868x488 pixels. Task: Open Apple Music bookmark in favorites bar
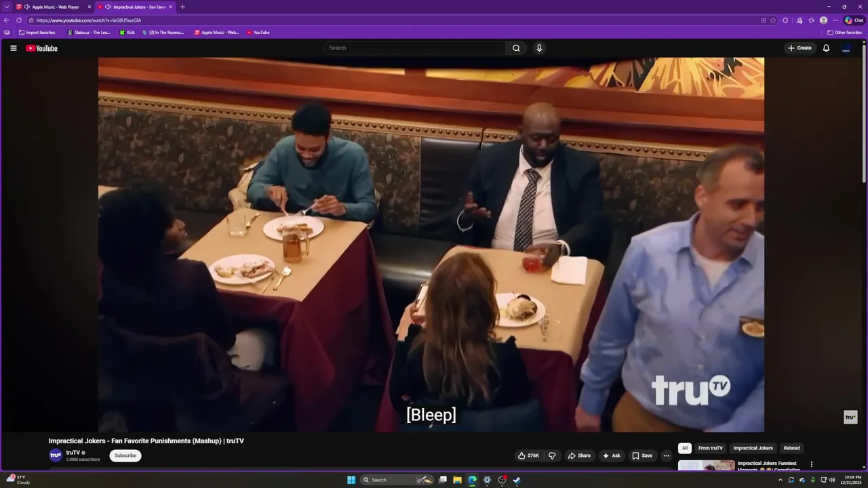216,32
